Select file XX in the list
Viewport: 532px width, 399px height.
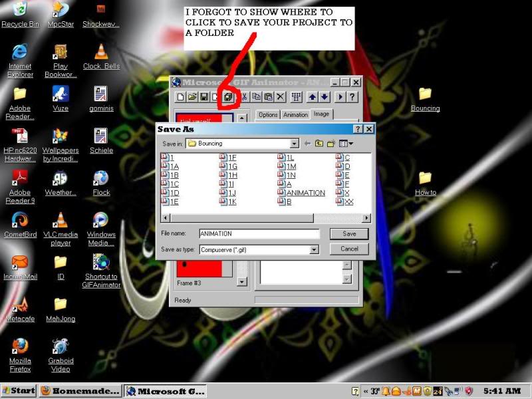[x=344, y=201]
